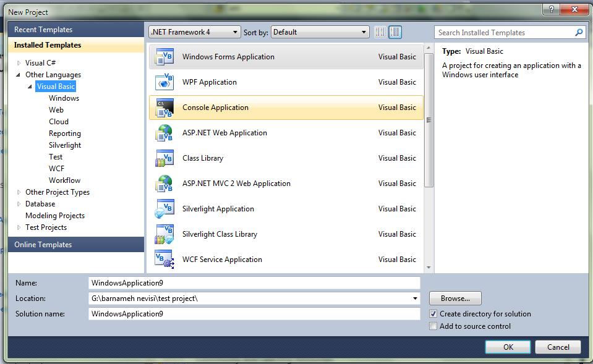
Task: Click the Silverlight Application template icon
Action: point(164,209)
